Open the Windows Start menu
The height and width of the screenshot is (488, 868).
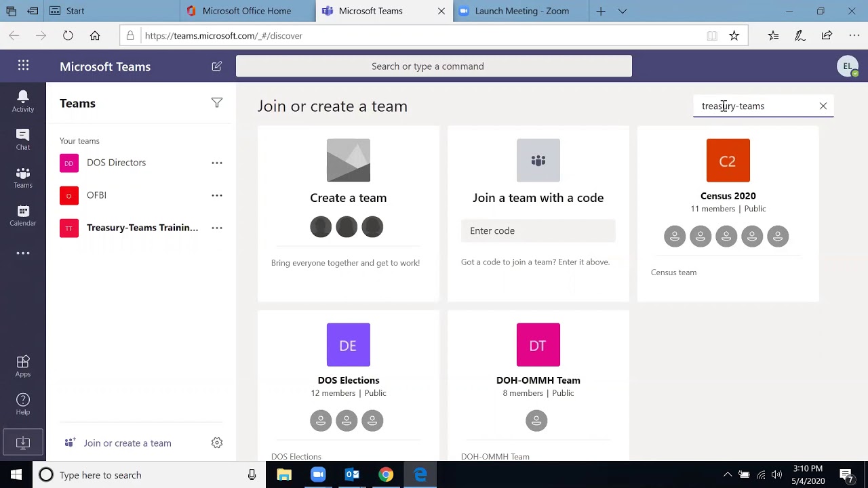point(16,475)
